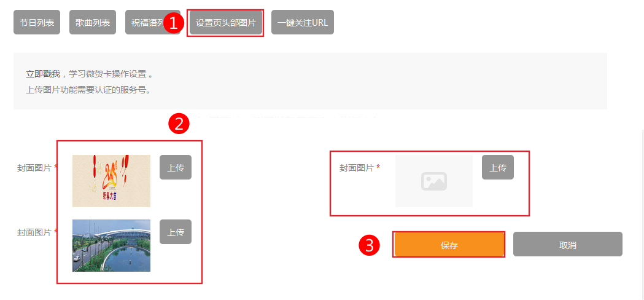Open the 设置页头部图片 tab
Screen dimensions: 644x300
[x=225, y=22]
